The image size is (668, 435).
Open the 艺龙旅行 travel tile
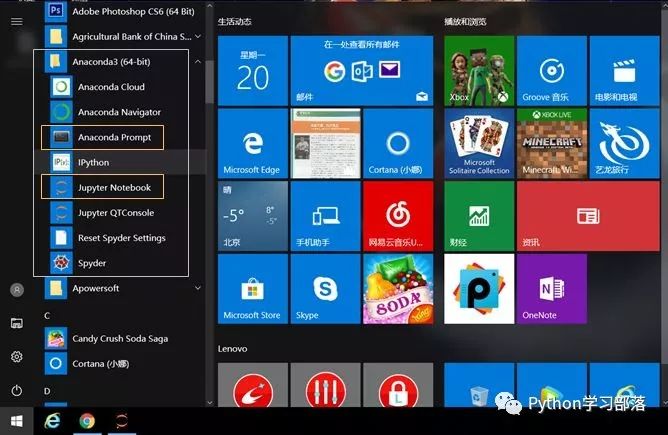[x=625, y=143]
